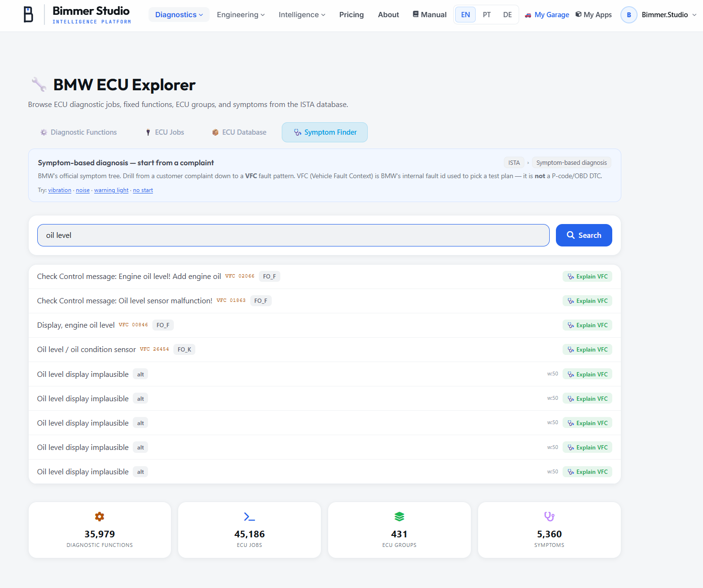The height and width of the screenshot is (588, 703).
Task: Click the 'Symptom-based diagnosis — start from a complaint' heading
Action: tap(126, 163)
